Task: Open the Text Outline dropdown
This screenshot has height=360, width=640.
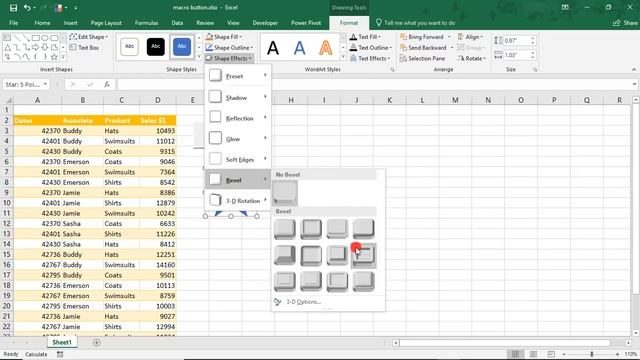Action: tap(371, 48)
